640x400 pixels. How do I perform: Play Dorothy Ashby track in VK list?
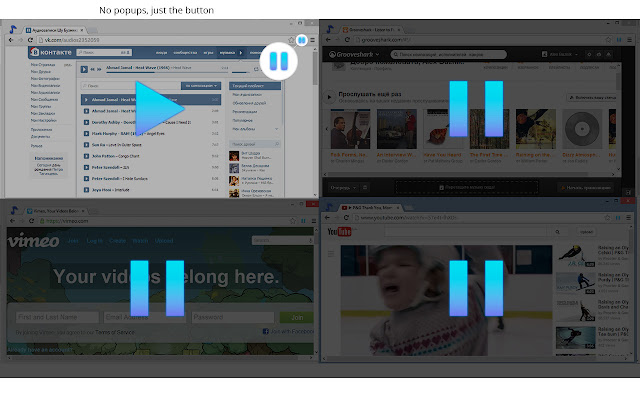(86, 122)
